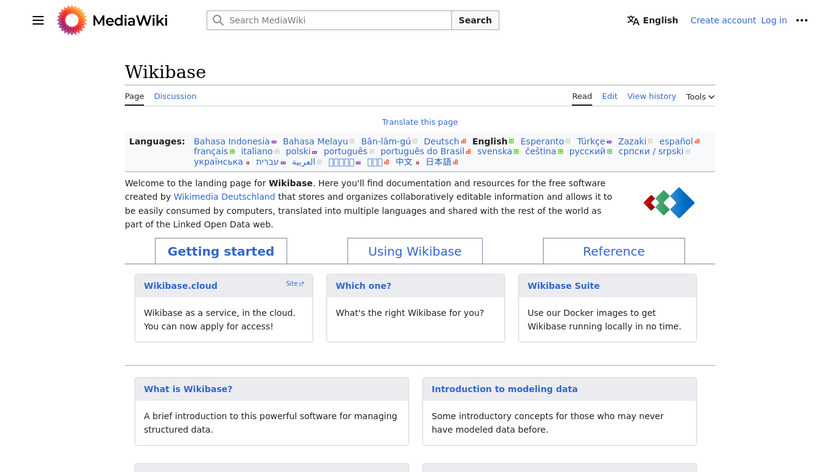This screenshot has width=840, height=472.
Task: Switch to the Using Wikibase tab
Action: [x=415, y=251]
